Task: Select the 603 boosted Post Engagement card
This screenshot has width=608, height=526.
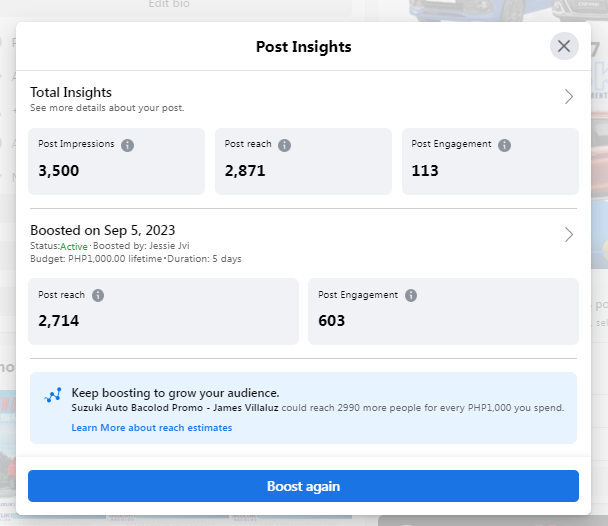Action: click(443, 312)
